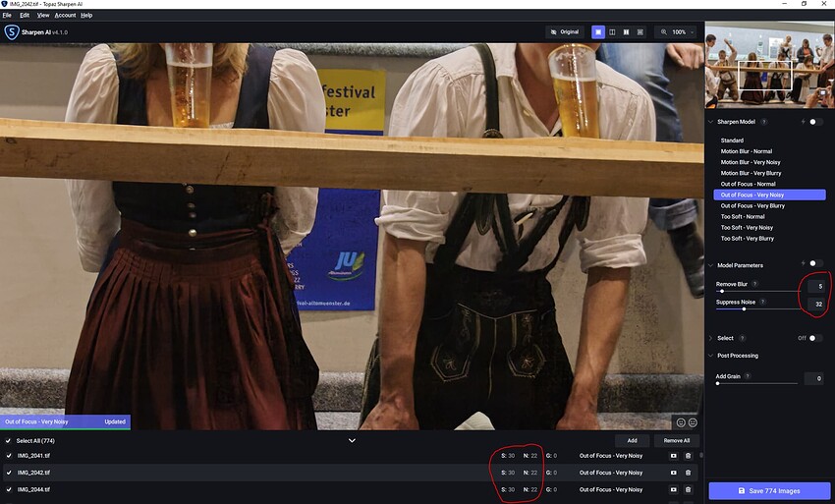Select the split view layout icon
The height and width of the screenshot is (504, 835).
[x=612, y=31]
